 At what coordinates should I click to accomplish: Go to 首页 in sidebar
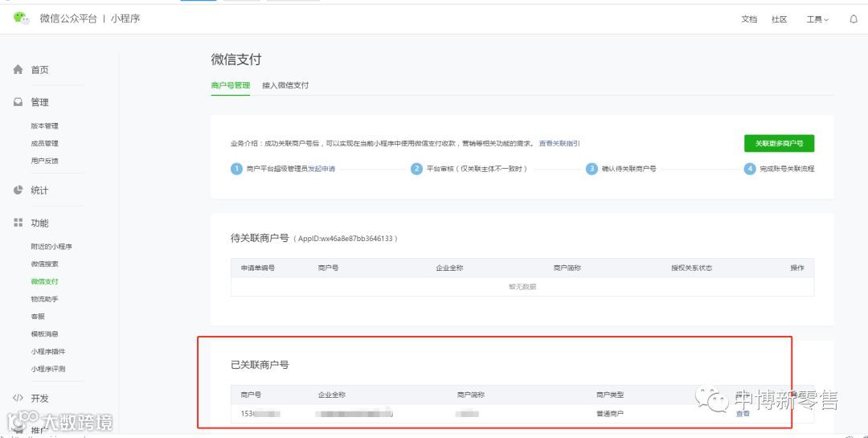(x=40, y=70)
